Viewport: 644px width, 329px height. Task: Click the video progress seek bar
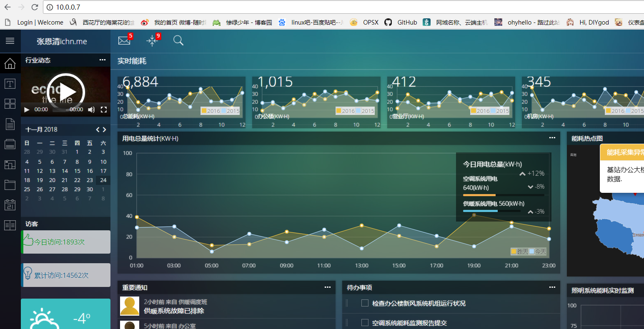click(x=58, y=109)
